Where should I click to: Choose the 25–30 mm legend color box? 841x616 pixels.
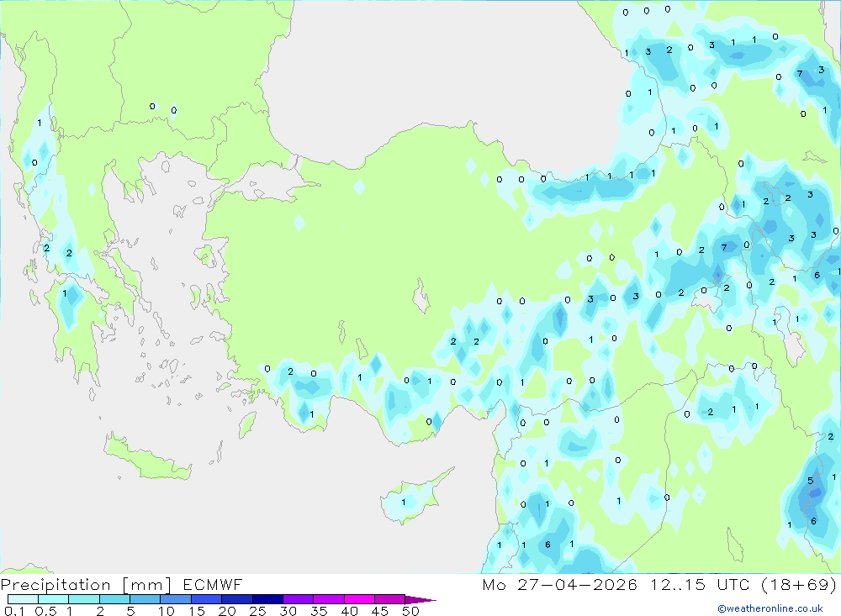coord(267,599)
